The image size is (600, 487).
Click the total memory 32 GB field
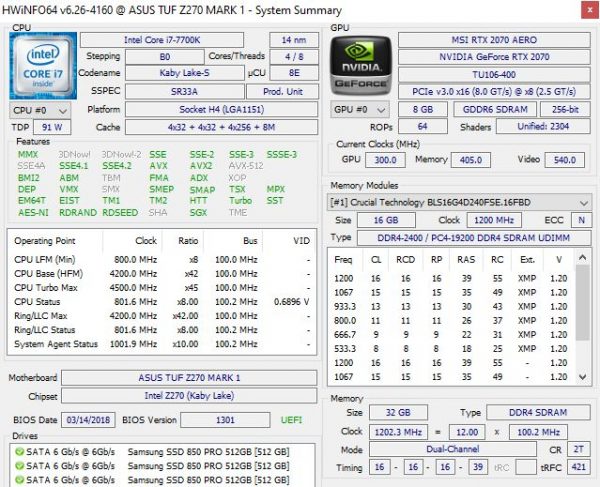398,412
